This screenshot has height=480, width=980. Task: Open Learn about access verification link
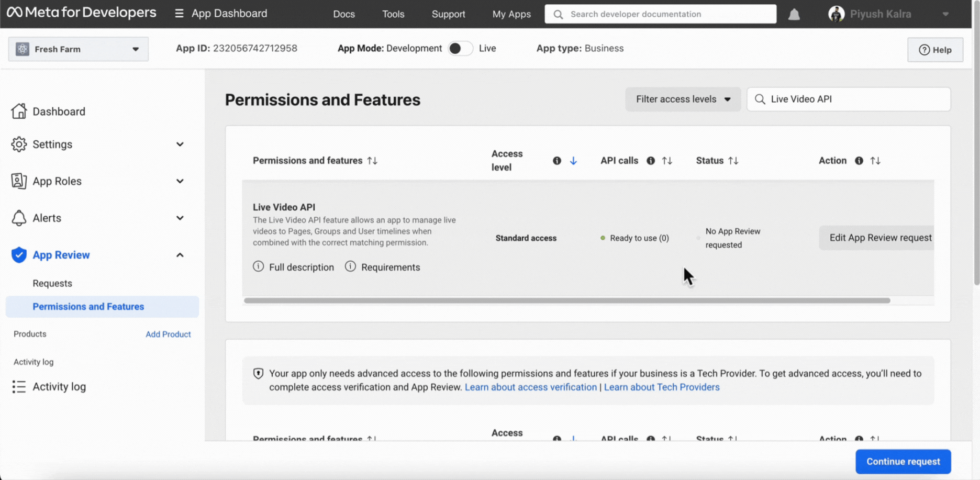pos(531,387)
